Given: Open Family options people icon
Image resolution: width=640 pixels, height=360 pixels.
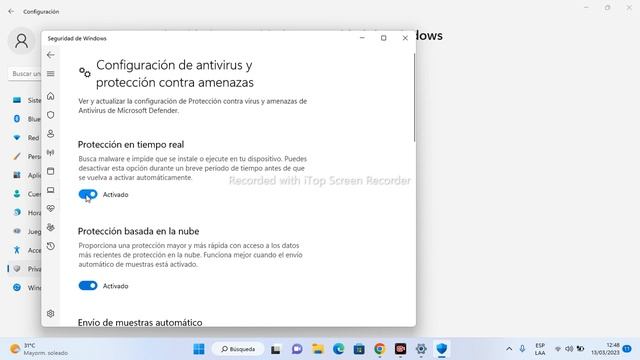Looking at the screenshot, I should click(x=51, y=227).
